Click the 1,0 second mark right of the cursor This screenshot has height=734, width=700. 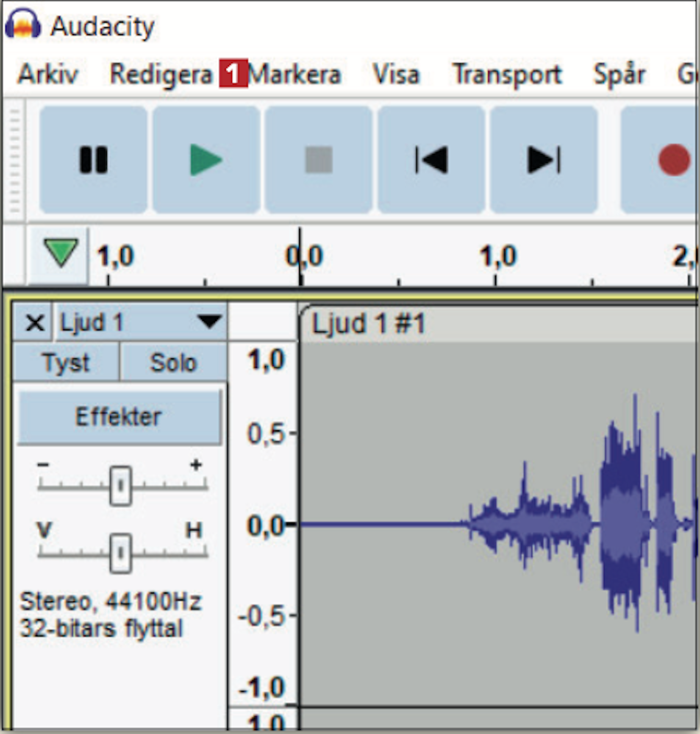[x=498, y=256]
